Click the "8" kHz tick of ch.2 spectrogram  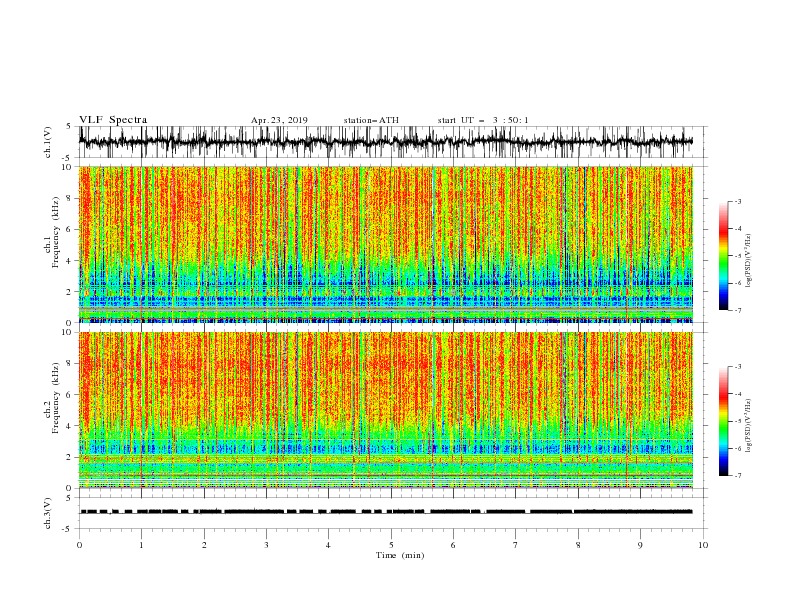click(69, 364)
